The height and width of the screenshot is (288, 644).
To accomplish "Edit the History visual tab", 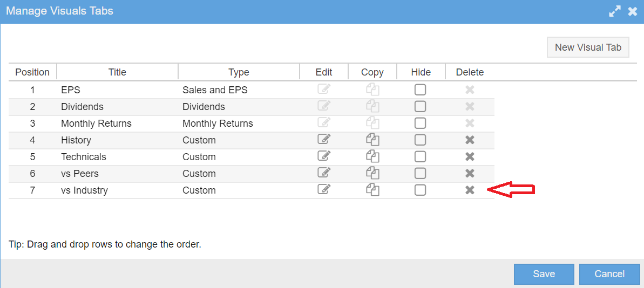I will [x=324, y=140].
